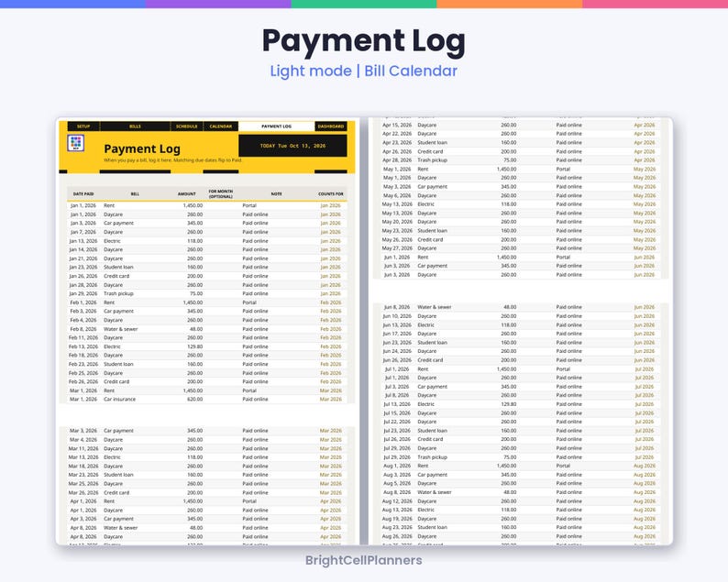Select 48.00 in the Feb 8, 2026 row

point(197,329)
